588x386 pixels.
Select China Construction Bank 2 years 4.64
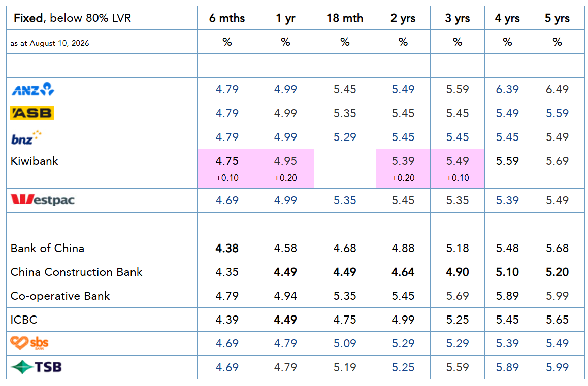pos(403,272)
